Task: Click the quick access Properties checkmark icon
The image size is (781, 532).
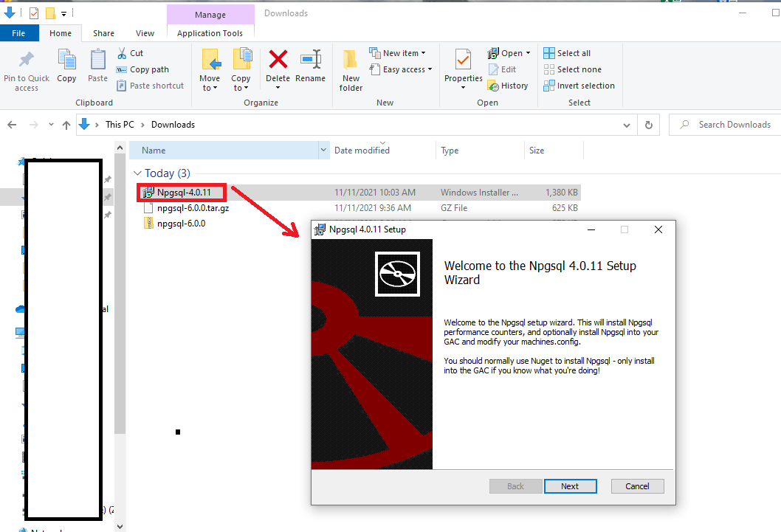Action: pos(34,13)
